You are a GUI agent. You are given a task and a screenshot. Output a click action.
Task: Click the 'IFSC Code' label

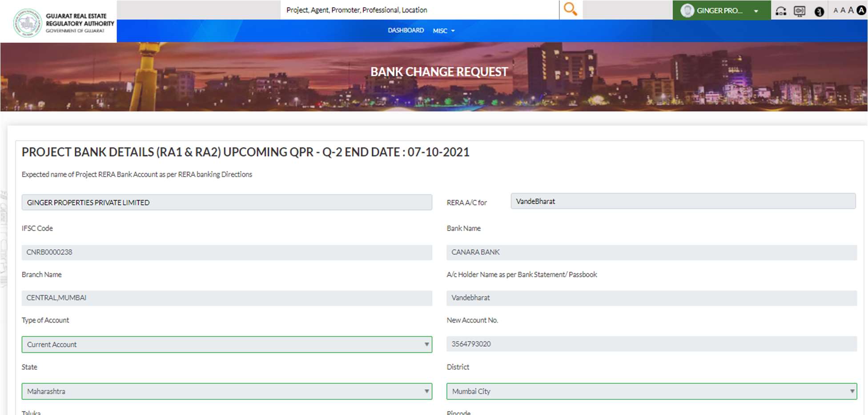pyautogui.click(x=37, y=228)
